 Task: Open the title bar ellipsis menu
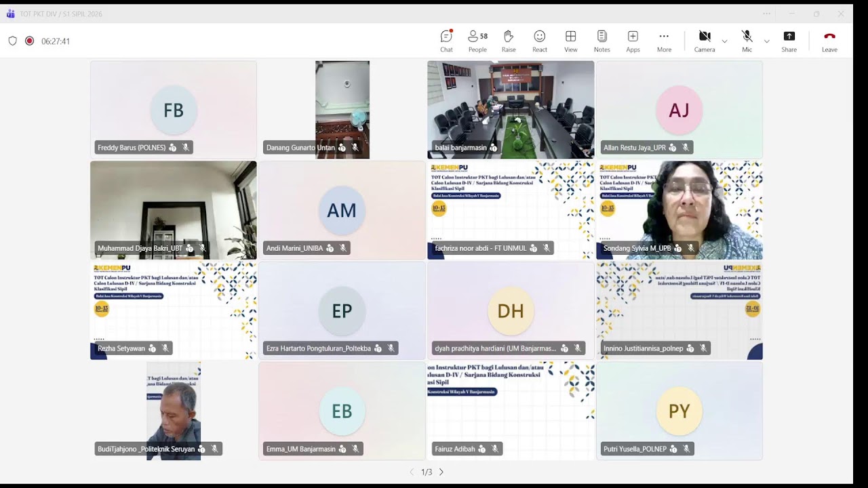[766, 14]
